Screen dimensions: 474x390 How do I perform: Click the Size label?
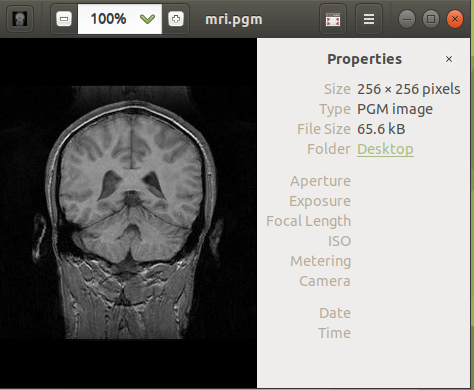tap(337, 89)
